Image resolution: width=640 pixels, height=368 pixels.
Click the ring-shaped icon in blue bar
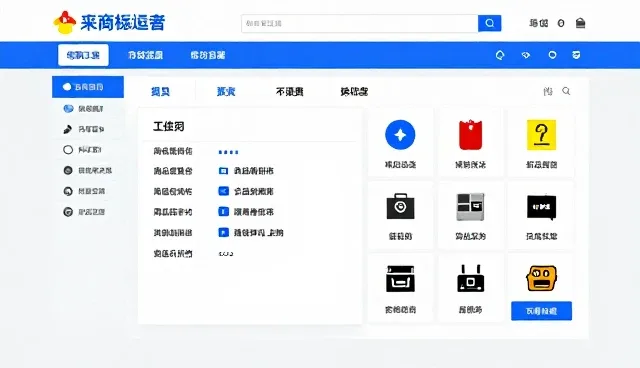click(552, 55)
